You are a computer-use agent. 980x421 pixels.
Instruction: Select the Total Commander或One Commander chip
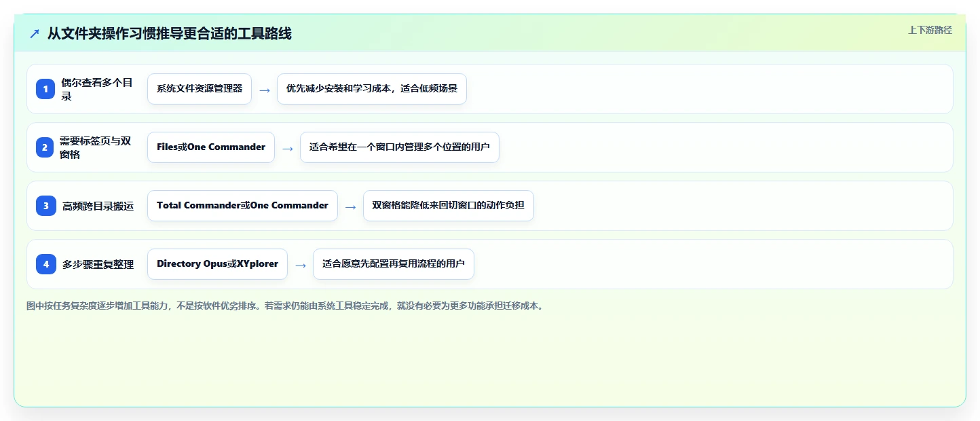click(x=242, y=206)
